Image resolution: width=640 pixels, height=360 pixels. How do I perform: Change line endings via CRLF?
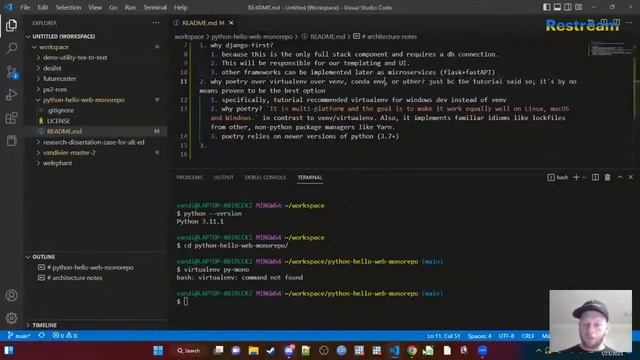coord(528,336)
